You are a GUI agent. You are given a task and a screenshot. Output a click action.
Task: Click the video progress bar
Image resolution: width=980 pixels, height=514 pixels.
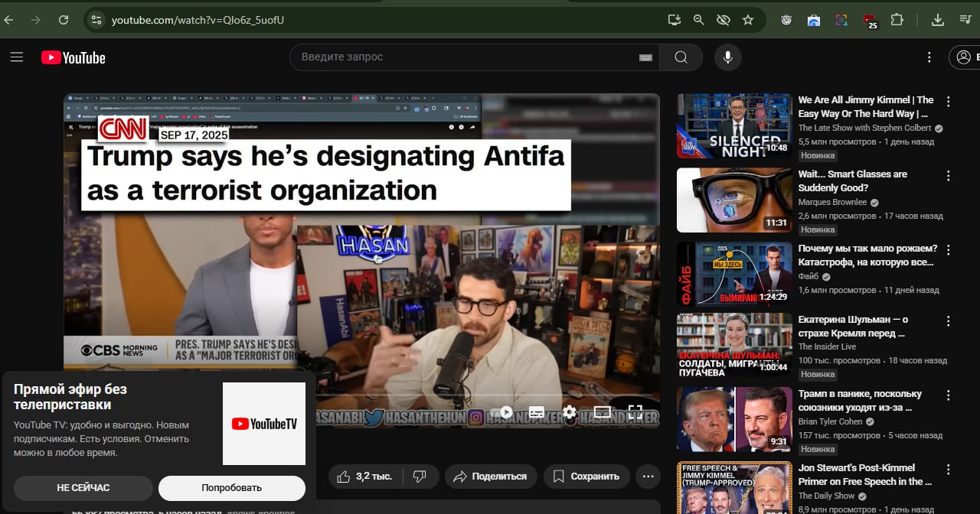pos(361,395)
